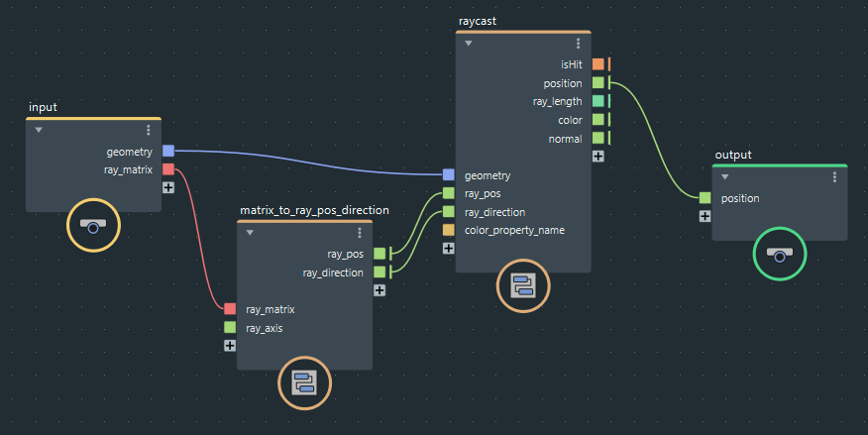
Task: Open the raycast node three-dot menu
Action: tap(578, 44)
